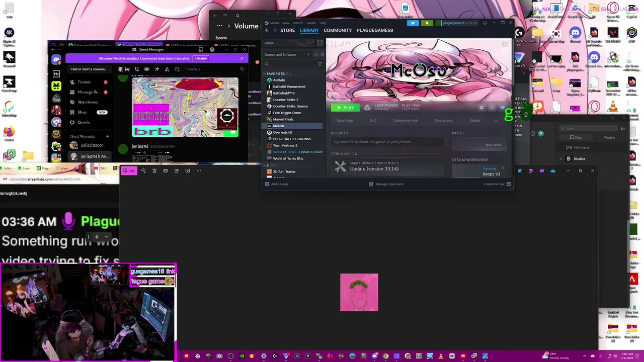644x362 pixels.
Task: Start voice call in Discord DM
Action: [137, 69]
